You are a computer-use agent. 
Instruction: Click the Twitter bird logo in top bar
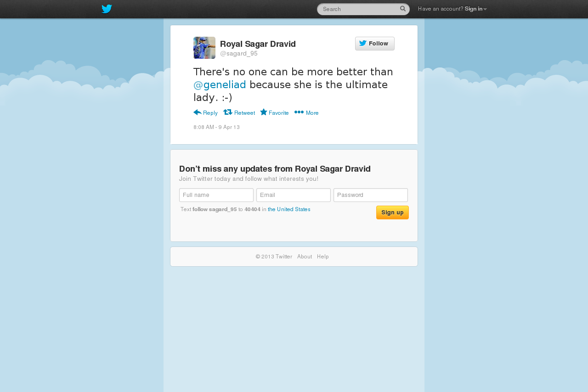pos(107,9)
